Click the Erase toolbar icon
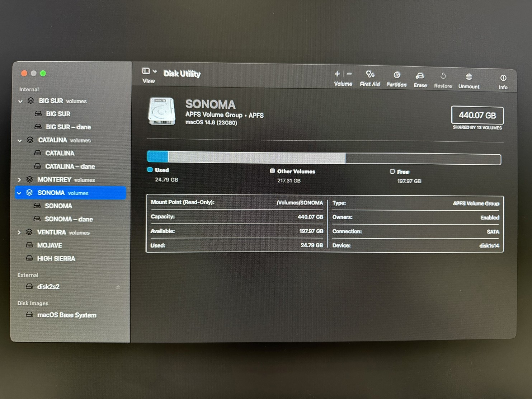The image size is (532, 399). pos(420,75)
